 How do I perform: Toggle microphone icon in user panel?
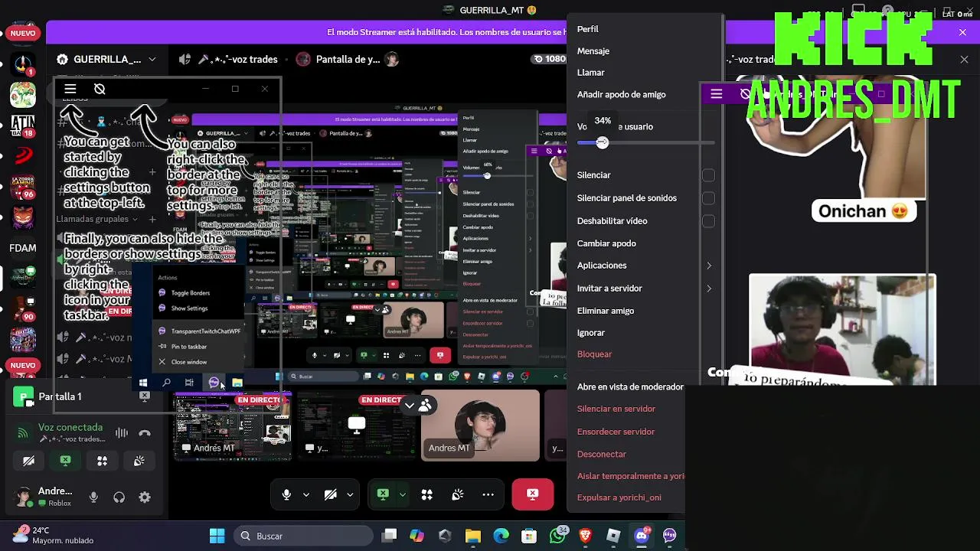pyautogui.click(x=93, y=497)
